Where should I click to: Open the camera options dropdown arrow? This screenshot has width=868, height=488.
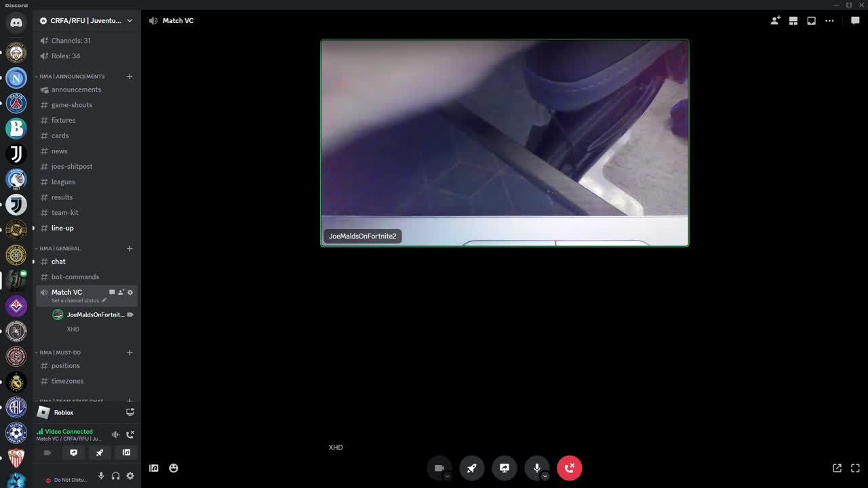point(447,476)
